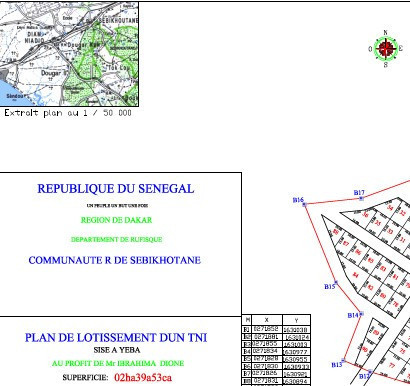Select lot number 87 on the plan

click(x=346, y=243)
